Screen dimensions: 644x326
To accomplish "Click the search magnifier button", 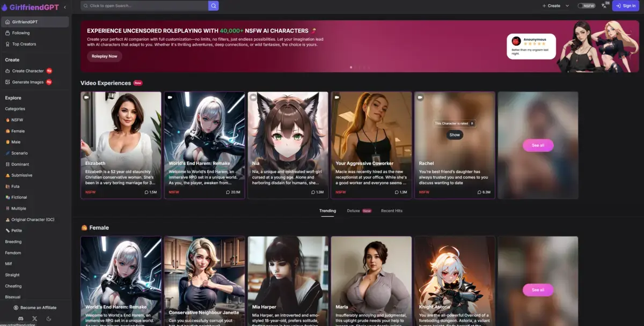I will pos(214,6).
